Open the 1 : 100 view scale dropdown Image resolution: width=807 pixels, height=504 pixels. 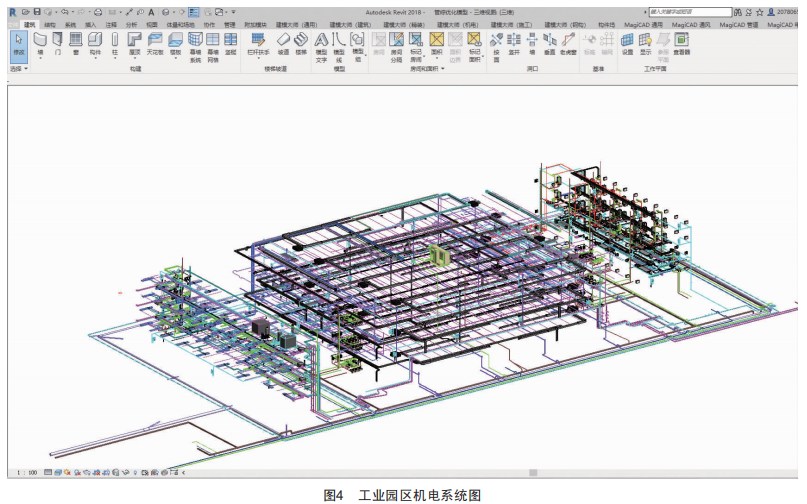point(27,471)
